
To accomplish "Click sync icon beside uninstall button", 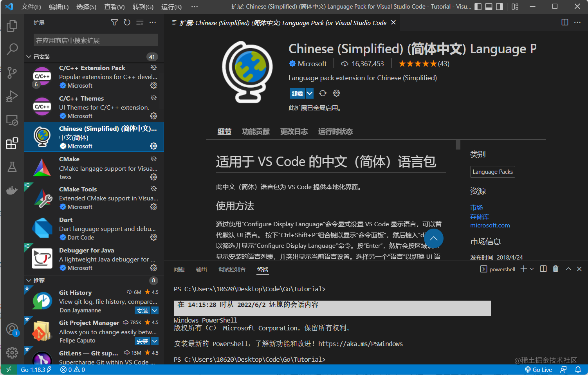I will 323,93.
